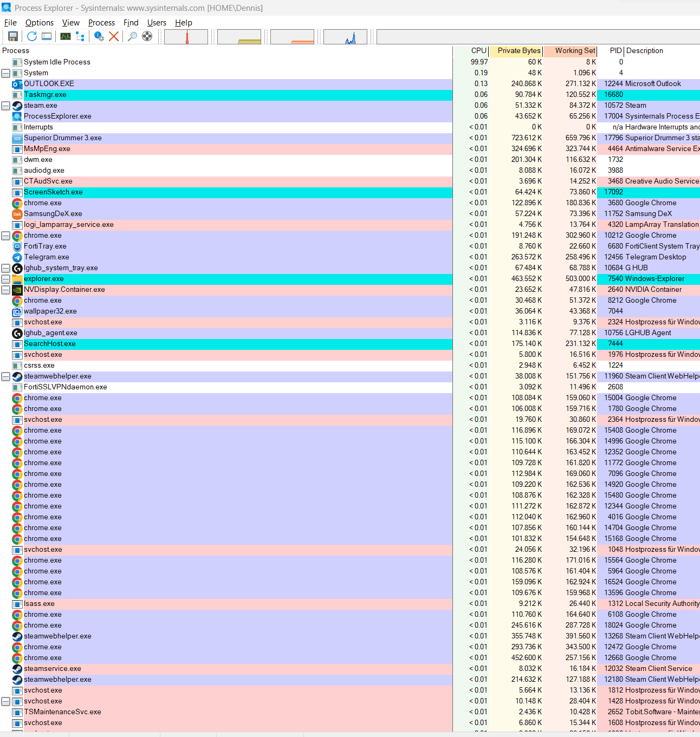Click the Telegram.exe process icon
The width and height of the screenshot is (700, 737).
[17, 257]
